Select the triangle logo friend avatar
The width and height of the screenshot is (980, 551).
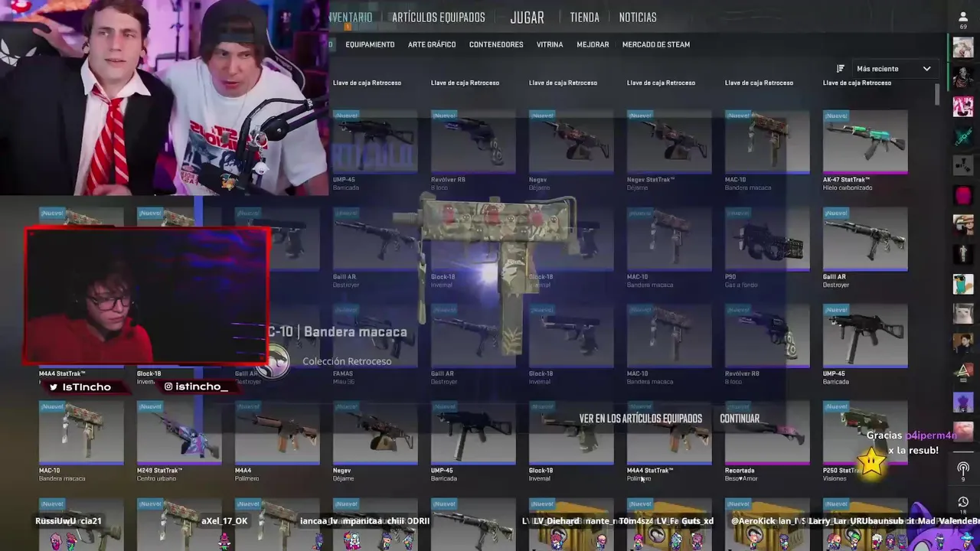963,372
